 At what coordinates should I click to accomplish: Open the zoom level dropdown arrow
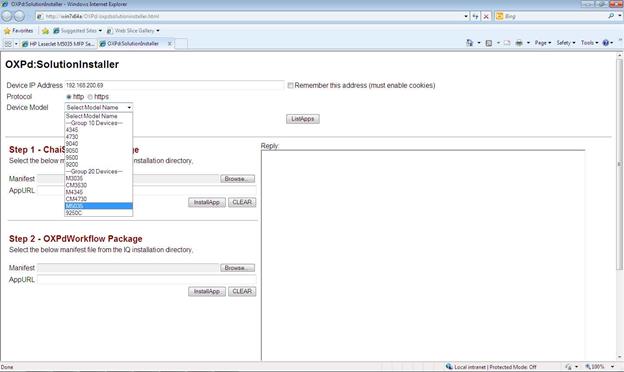pos(612,366)
